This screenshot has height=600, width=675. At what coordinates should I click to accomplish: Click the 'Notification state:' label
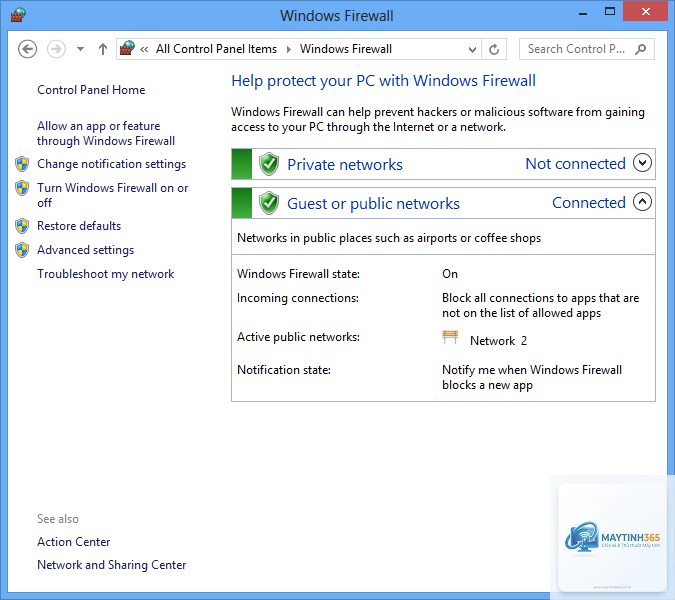pyautogui.click(x=284, y=370)
